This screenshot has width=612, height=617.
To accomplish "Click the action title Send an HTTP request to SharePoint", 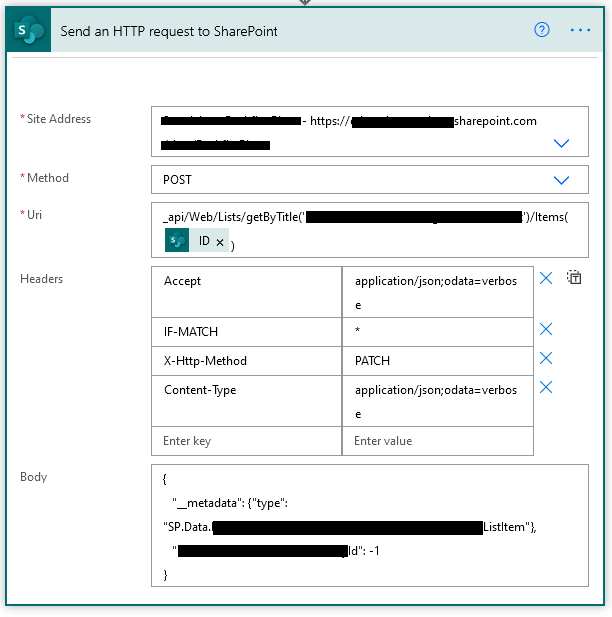I will tap(169, 31).
